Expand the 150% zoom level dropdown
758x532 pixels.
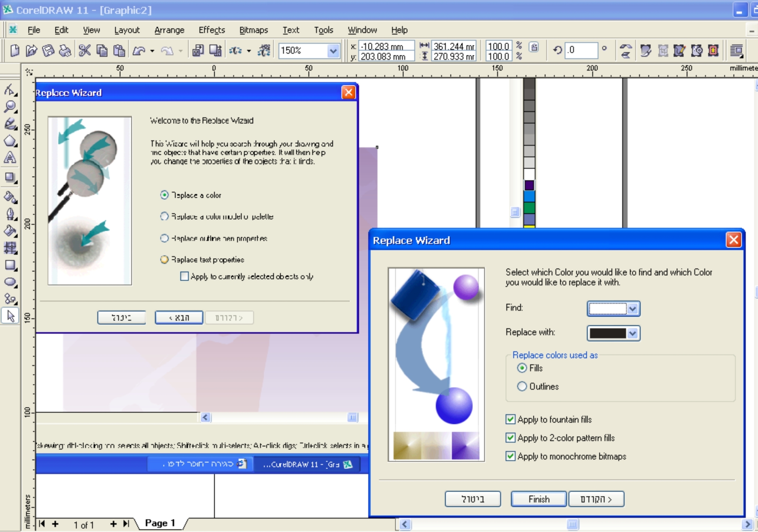[x=333, y=51]
